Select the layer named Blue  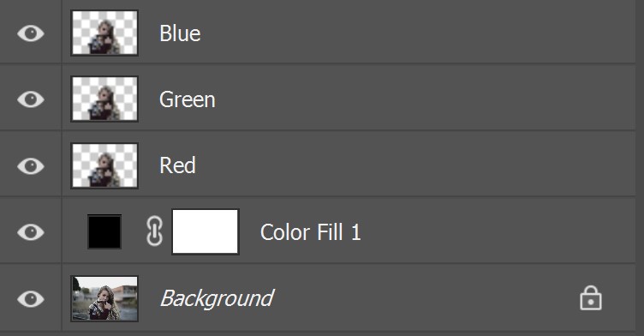click(180, 33)
